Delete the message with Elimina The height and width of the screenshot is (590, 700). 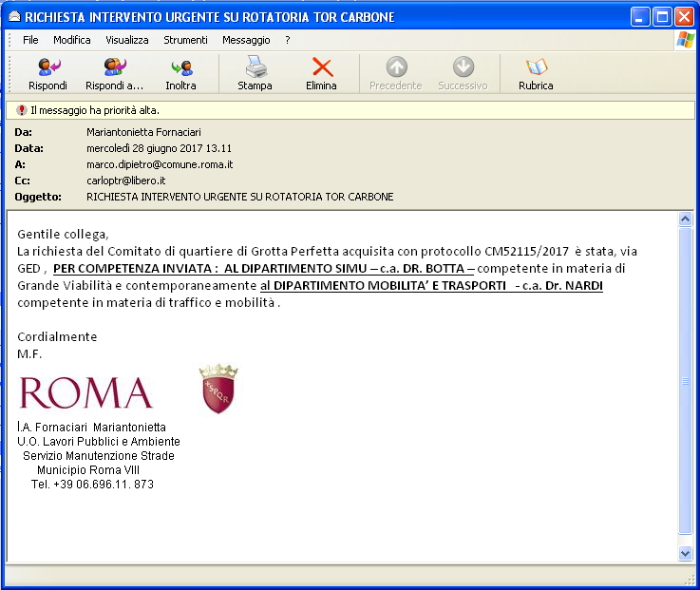pos(321,74)
